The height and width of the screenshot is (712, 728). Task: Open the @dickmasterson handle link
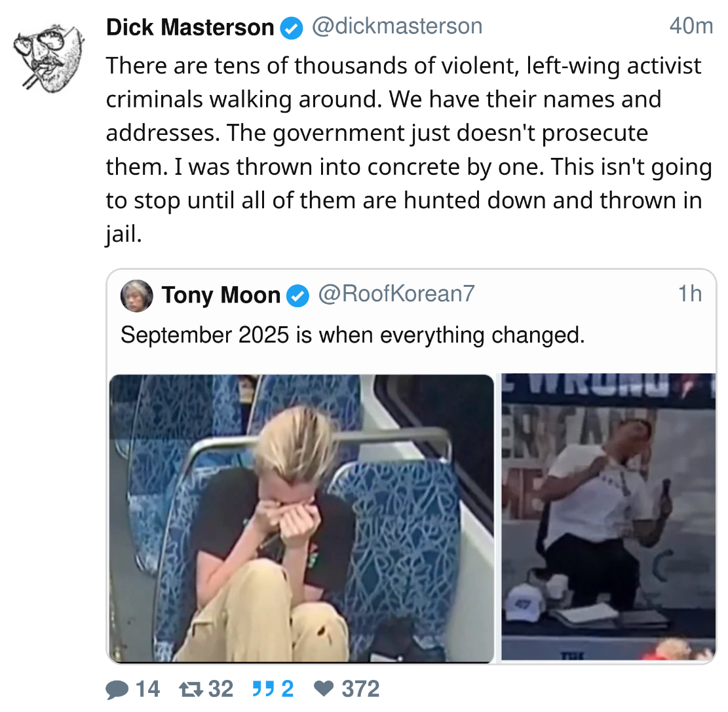click(397, 26)
